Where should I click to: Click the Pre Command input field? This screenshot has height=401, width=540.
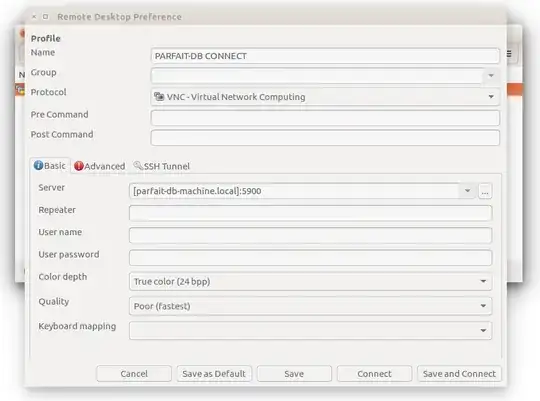(325, 118)
